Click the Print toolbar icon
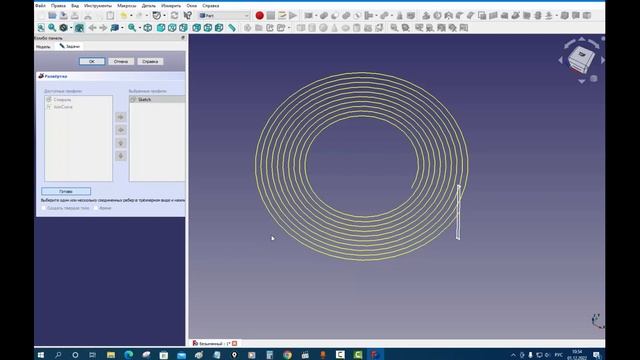640x360 pixels. pos(75,16)
